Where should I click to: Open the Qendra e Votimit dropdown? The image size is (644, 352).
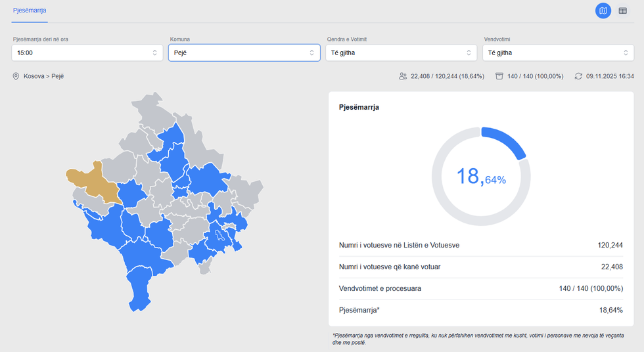coord(401,53)
